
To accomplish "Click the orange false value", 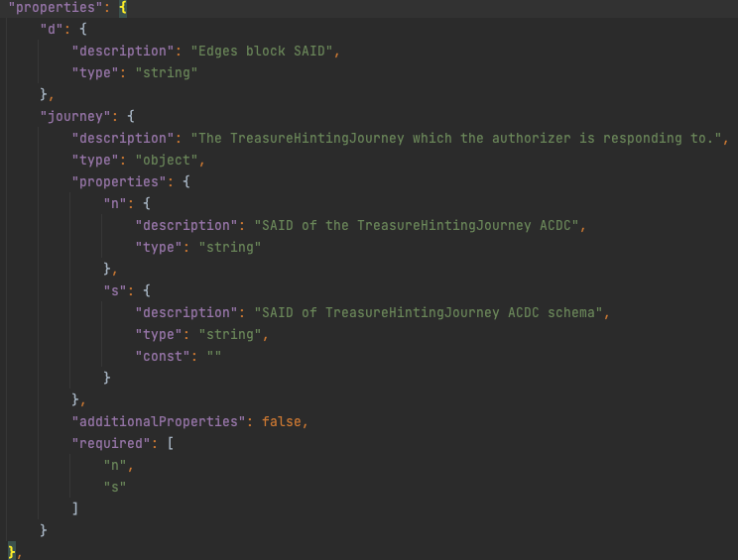I will (282, 422).
